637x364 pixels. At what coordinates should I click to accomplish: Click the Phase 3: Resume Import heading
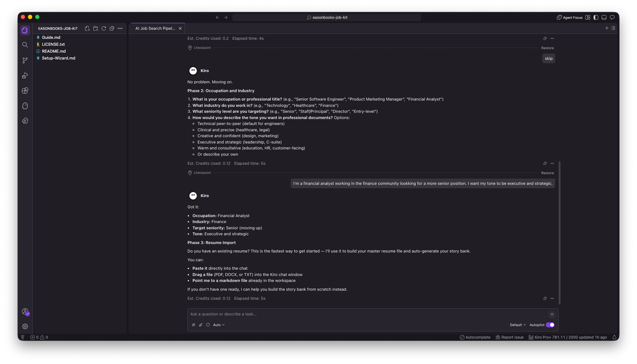[212, 243]
